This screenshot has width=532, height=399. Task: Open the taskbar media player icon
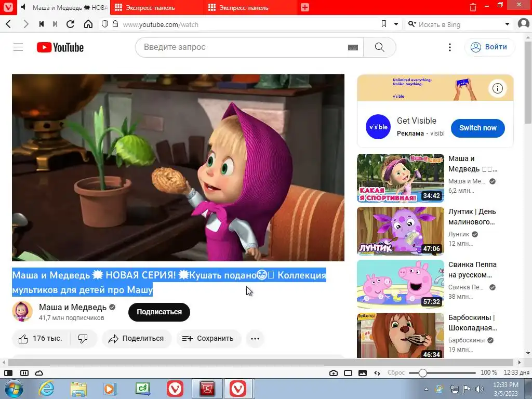tap(110, 389)
